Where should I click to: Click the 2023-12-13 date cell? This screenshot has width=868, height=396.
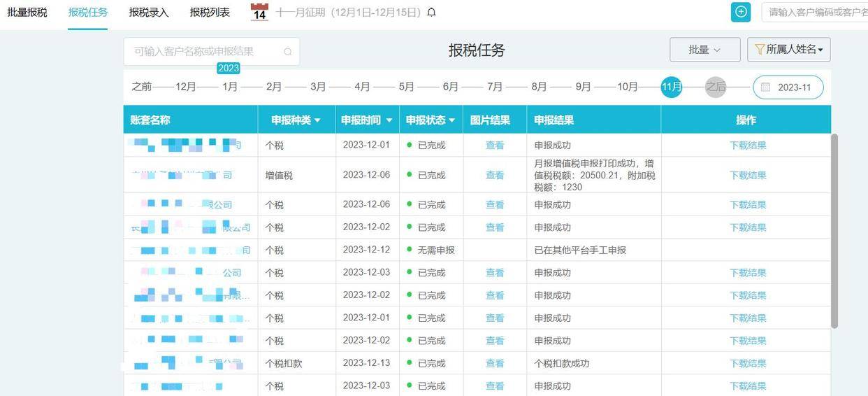(366, 362)
